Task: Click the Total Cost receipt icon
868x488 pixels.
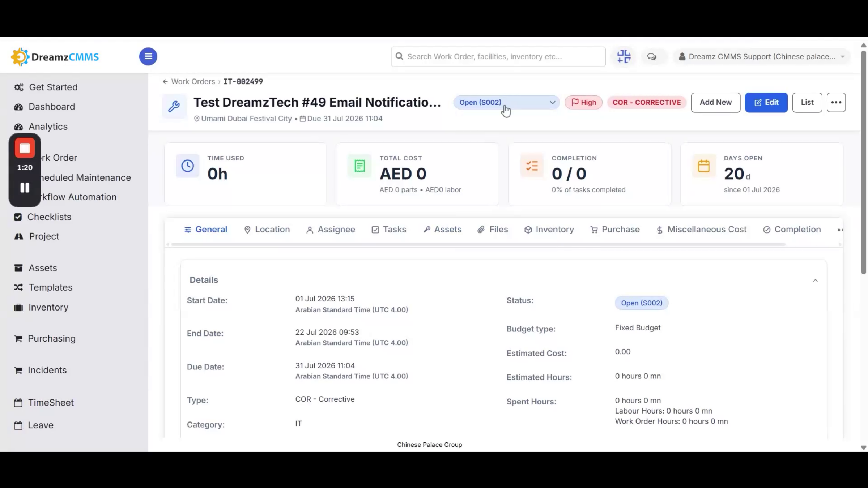Action: coord(359,166)
